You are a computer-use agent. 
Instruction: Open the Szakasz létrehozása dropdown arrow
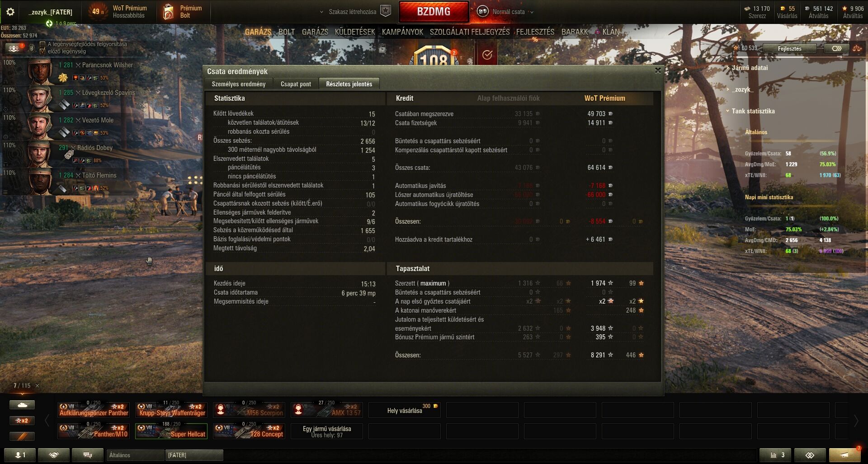click(321, 12)
